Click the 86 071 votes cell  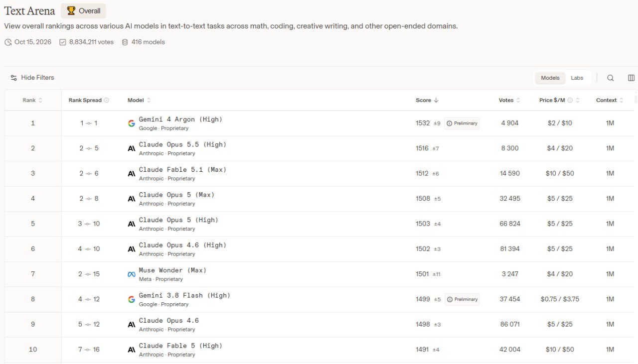tap(509, 324)
